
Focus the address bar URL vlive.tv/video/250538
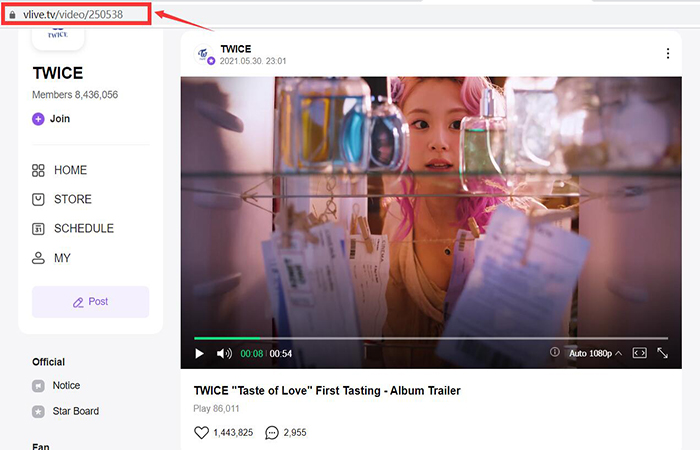pyautogui.click(x=73, y=15)
